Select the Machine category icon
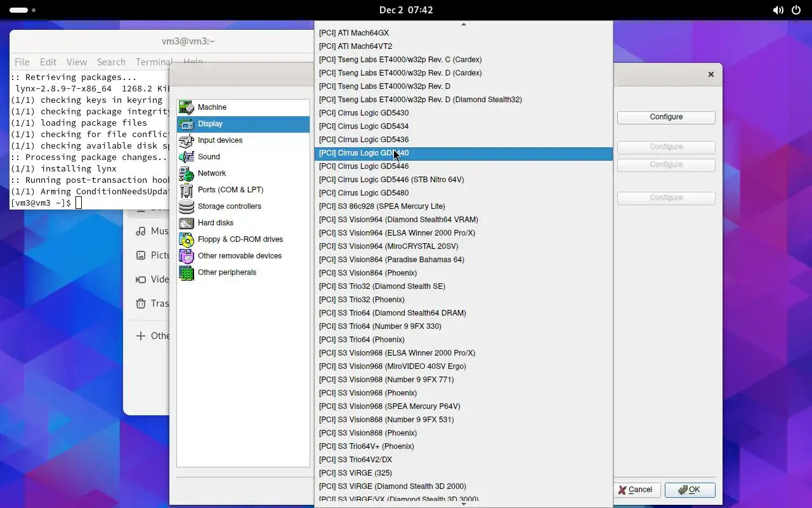812x508 pixels. (x=186, y=107)
